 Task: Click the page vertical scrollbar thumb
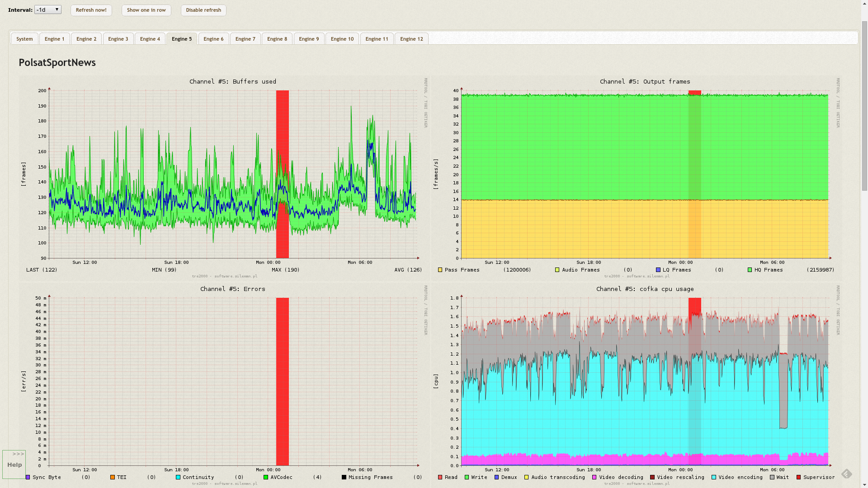pyautogui.click(x=864, y=106)
